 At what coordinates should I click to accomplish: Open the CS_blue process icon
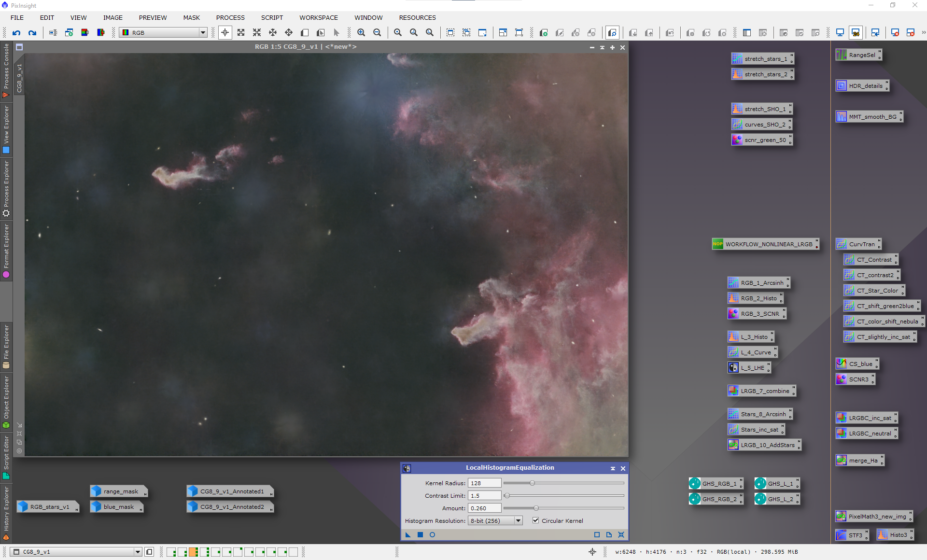pyautogui.click(x=857, y=364)
